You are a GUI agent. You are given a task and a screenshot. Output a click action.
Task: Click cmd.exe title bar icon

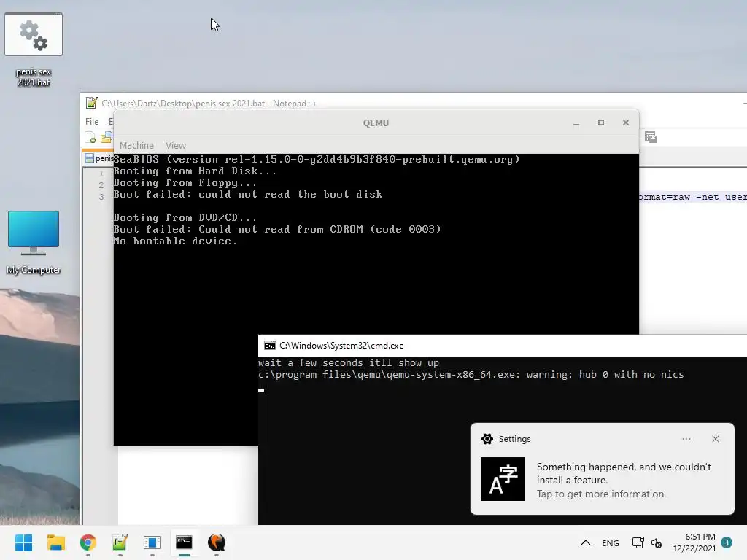click(x=270, y=346)
